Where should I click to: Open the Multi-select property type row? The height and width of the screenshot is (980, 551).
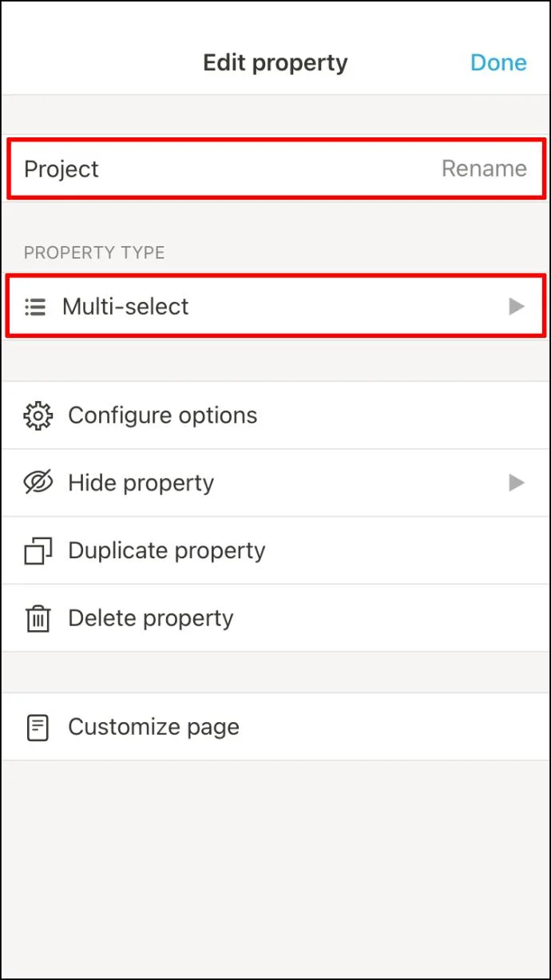point(275,306)
